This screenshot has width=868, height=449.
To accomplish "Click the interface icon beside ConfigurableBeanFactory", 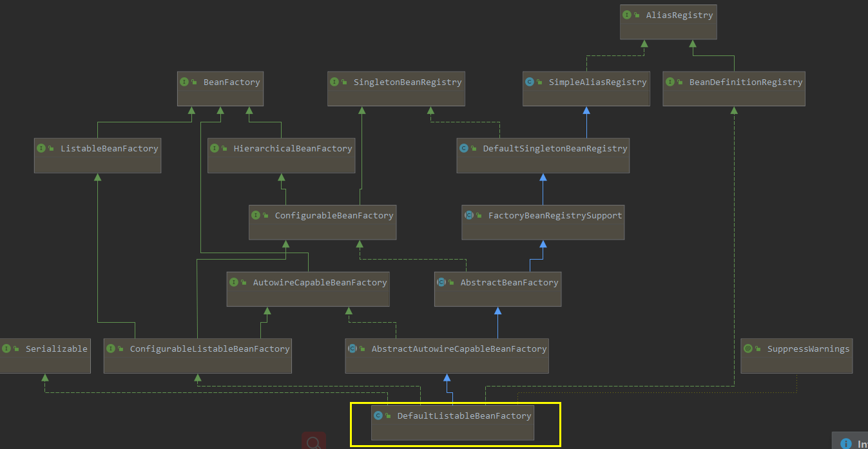I will coord(256,215).
